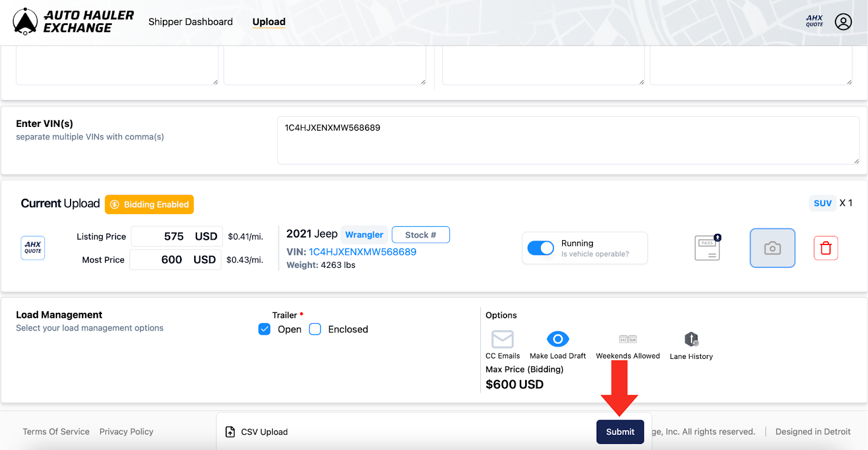Click the Bidding Enabled badge
This screenshot has height=450, width=868.
(149, 204)
